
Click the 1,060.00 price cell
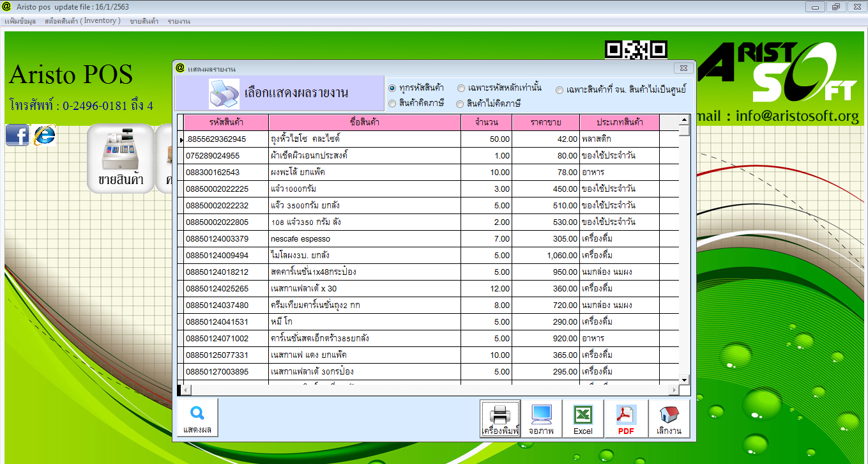pyautogui.click(x=545, y=255)
